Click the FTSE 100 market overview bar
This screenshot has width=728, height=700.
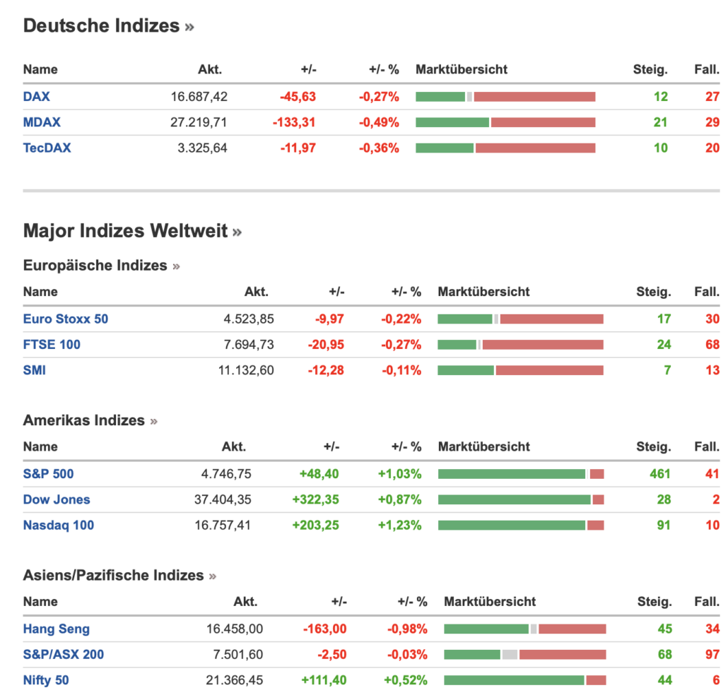coord(520,345)
